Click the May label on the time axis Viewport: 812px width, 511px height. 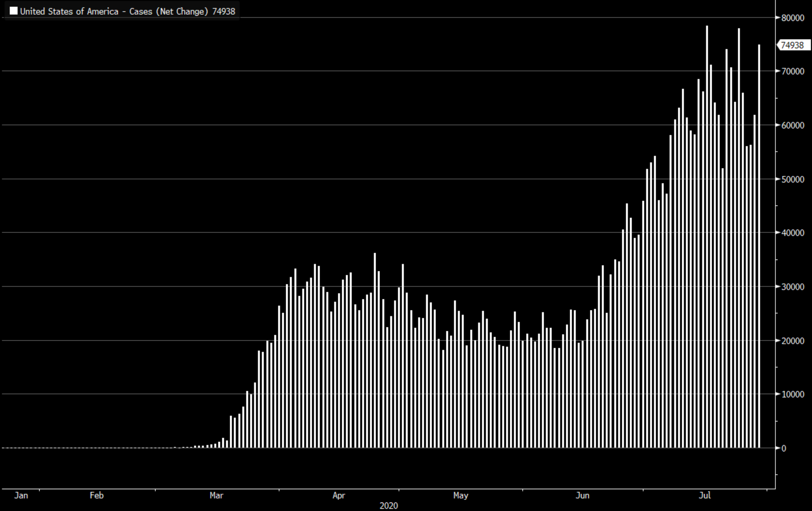click(x=461, y=495)
